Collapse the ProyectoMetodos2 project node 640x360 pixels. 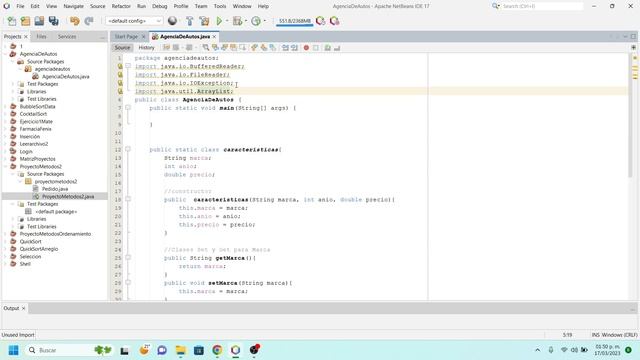click(x=6, y=167)
